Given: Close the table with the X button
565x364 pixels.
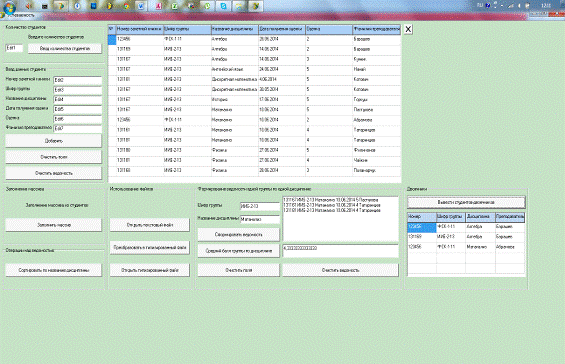Looking at the screenshot, I should 408,29.
